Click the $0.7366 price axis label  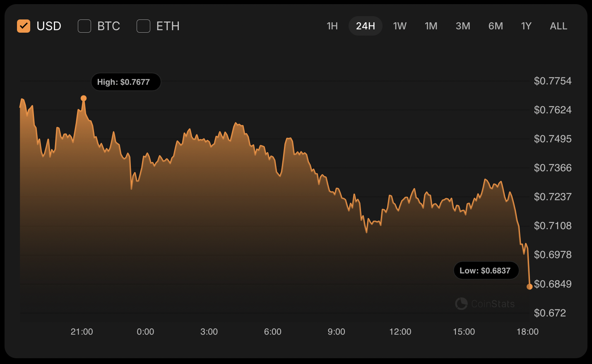(x=552, y=168)
